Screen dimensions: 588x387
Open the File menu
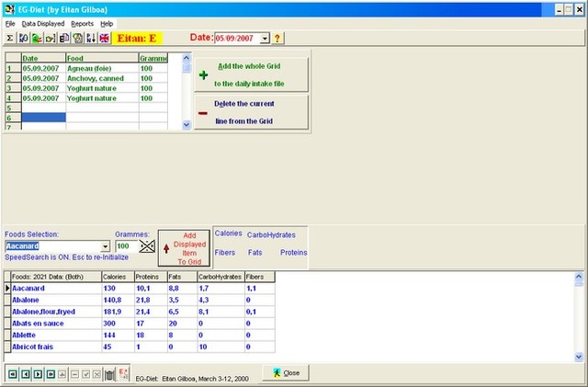pos(10,24)
